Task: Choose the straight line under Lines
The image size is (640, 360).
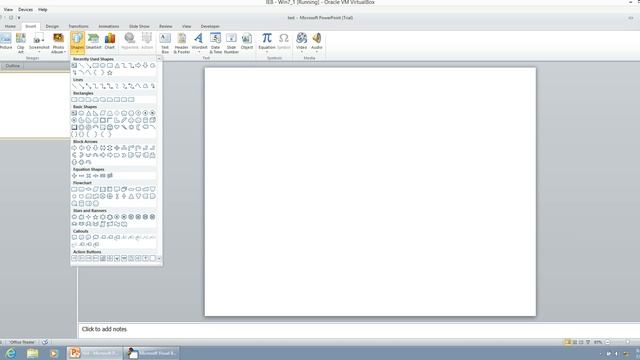Action: (74, 86)
